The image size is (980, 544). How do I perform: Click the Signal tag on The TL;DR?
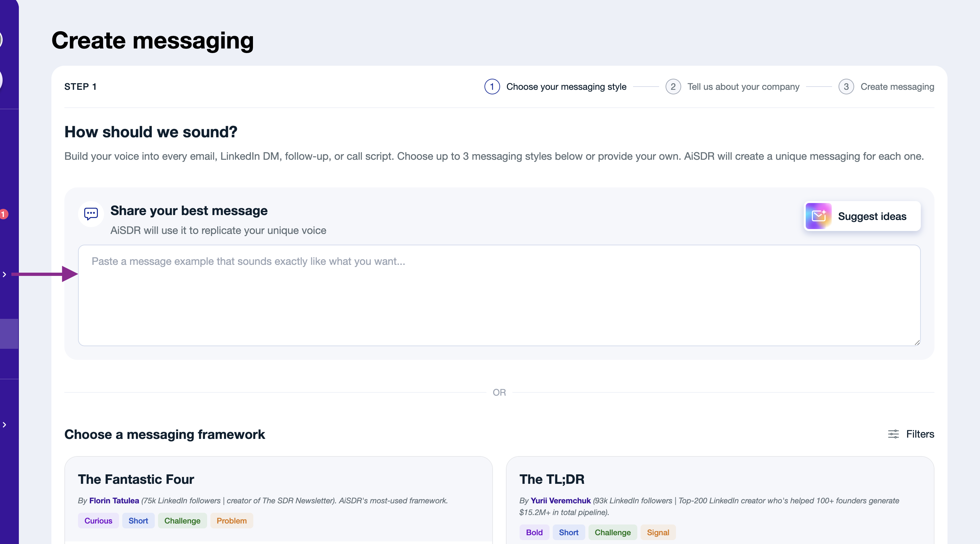[x=658, y=533]
